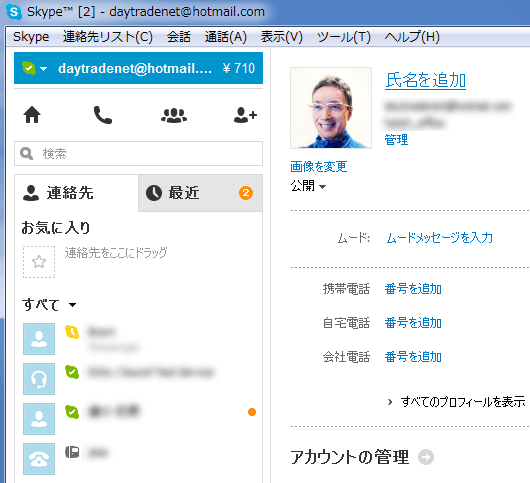
Task: Select the contact avatar with orange notification dot
Action: [x=39, y=419]
